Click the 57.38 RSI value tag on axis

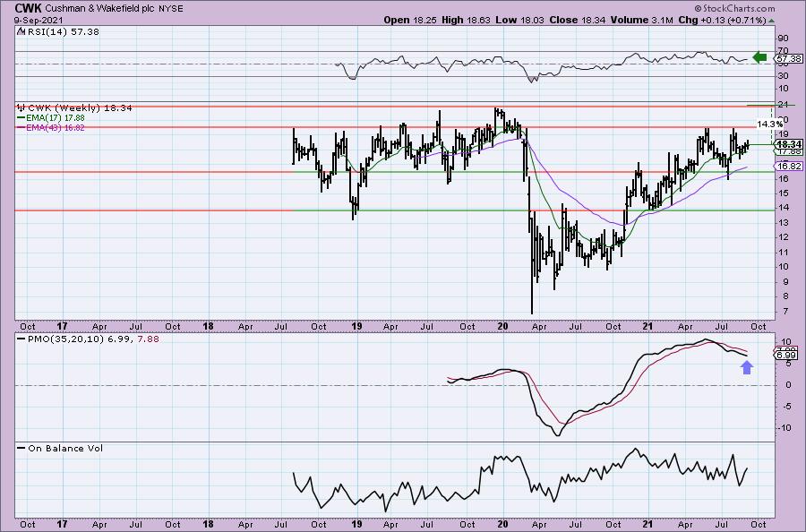[789, 59]
